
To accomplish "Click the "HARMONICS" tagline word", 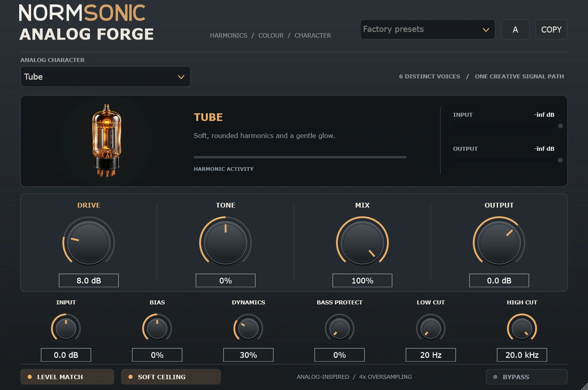I will [229, 36].
